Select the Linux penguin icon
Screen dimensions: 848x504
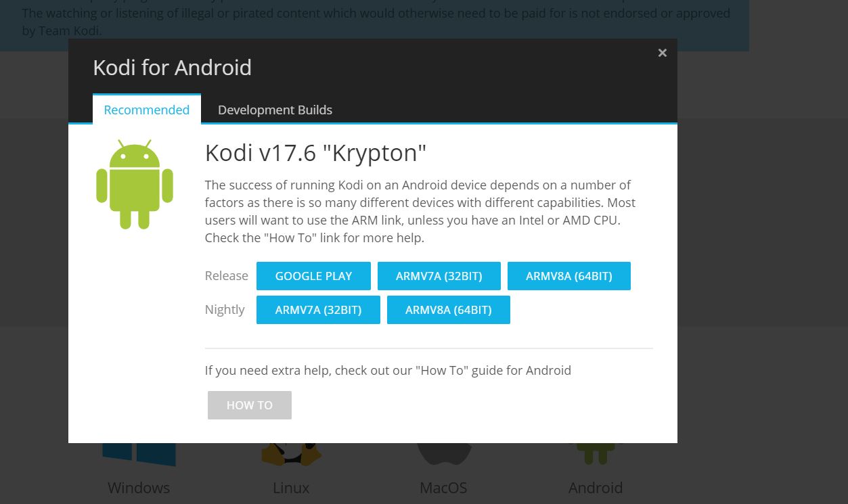click(x=291, y=454)
